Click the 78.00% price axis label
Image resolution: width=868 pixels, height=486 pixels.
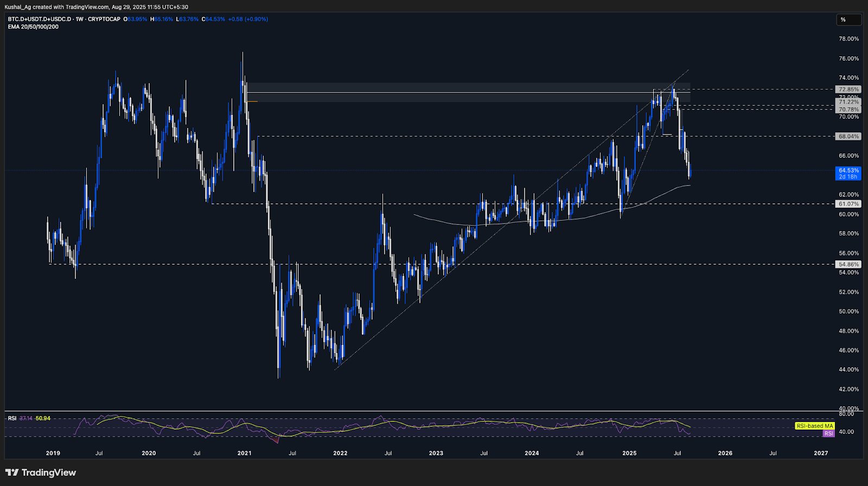tap(848, 39)
